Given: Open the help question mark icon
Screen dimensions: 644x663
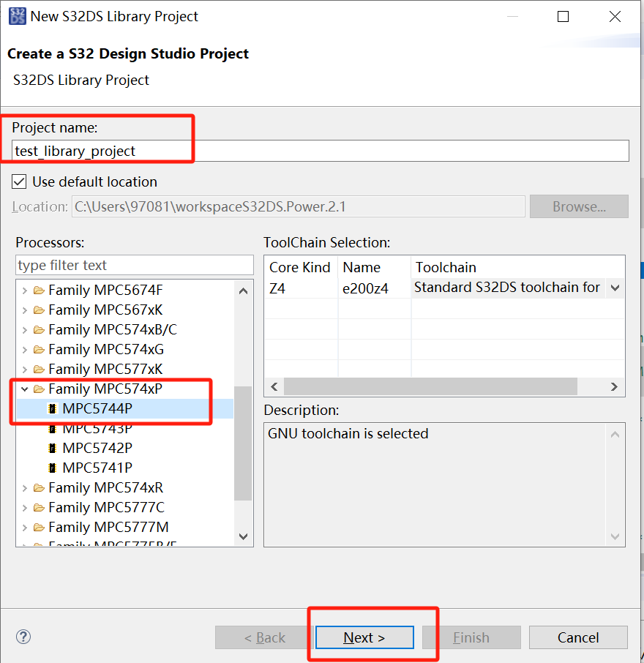Looking at the screenshot, I should click(x=23, y=637).
